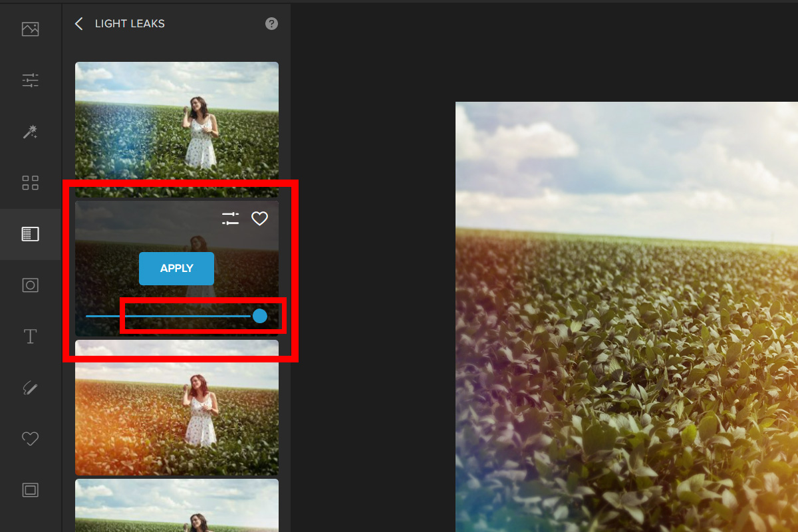Select the Text tool icon
This screenshot has height=532, width=798.
tap(31, 336)
